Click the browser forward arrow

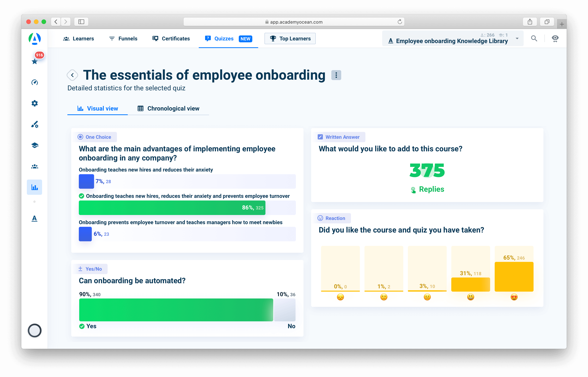(66, 22)
